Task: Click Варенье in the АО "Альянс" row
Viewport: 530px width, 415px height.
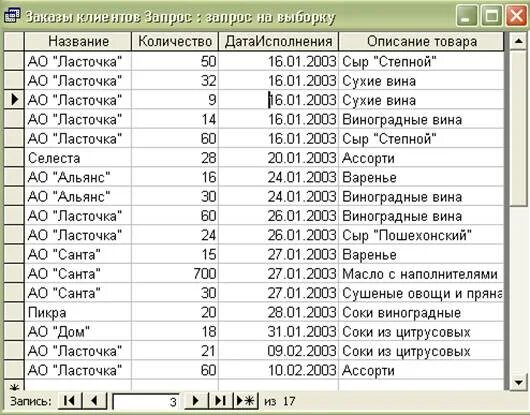Action: point(421,177)
